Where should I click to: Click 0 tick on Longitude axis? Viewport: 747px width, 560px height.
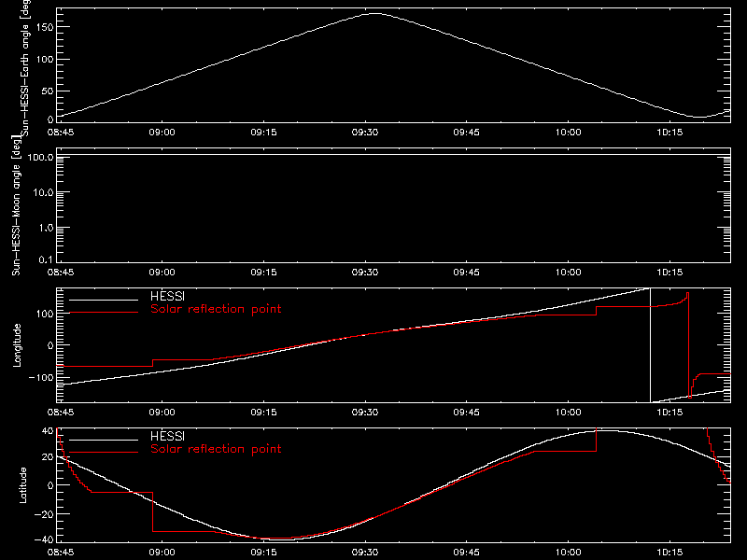(50, 345)
